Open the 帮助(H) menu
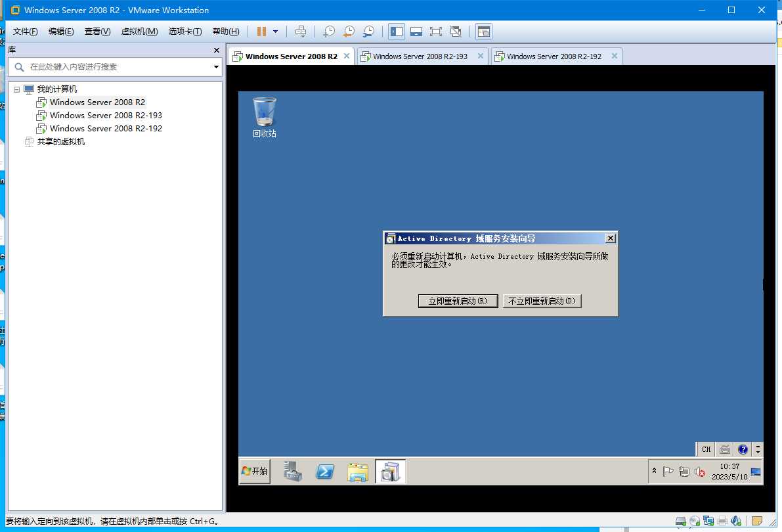782x532 pixels. [x=226, y=32]
